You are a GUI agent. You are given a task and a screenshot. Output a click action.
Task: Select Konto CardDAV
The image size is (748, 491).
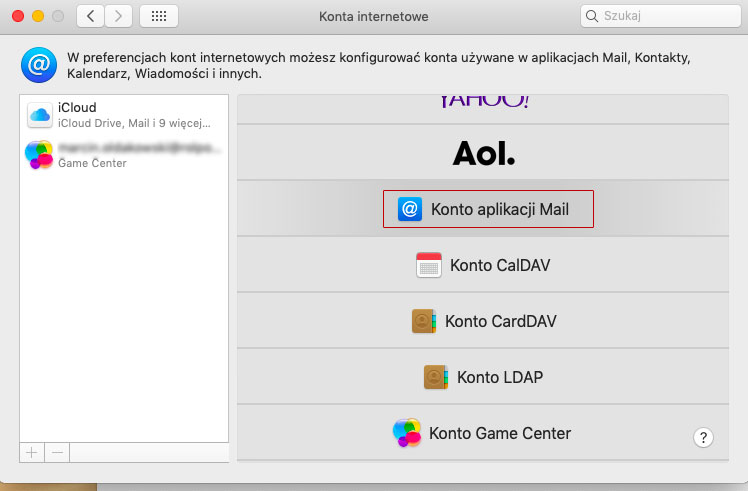coord(483,321)
